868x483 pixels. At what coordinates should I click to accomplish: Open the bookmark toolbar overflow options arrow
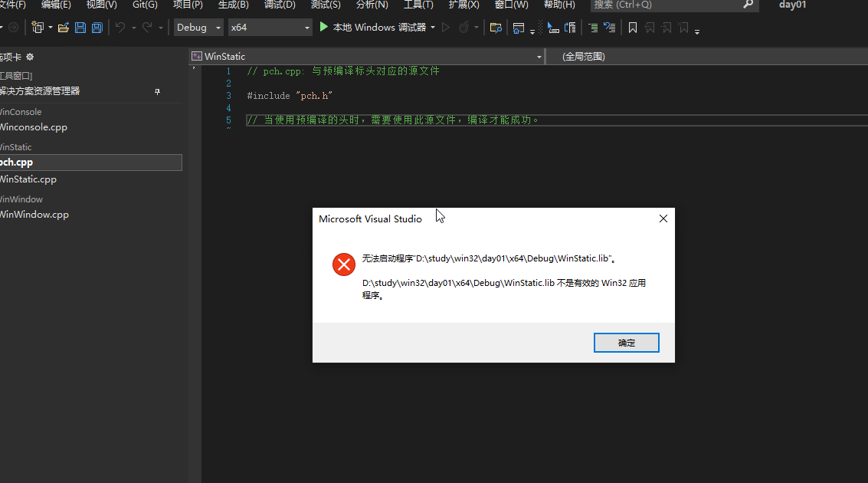[x=697, y=31]
